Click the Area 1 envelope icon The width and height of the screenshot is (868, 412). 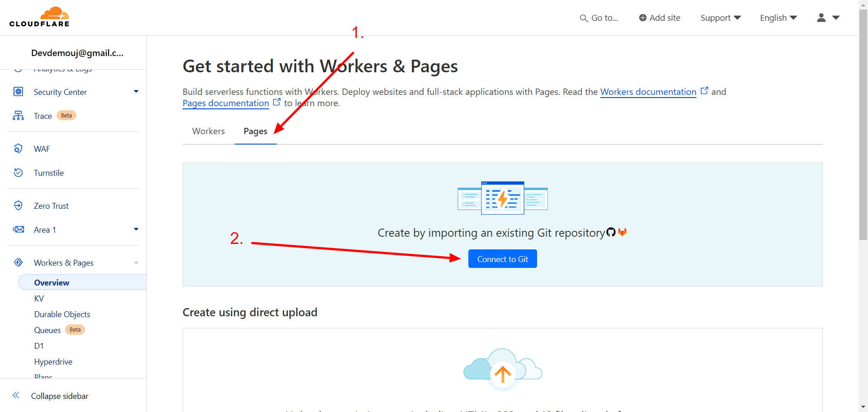point(18,229)
